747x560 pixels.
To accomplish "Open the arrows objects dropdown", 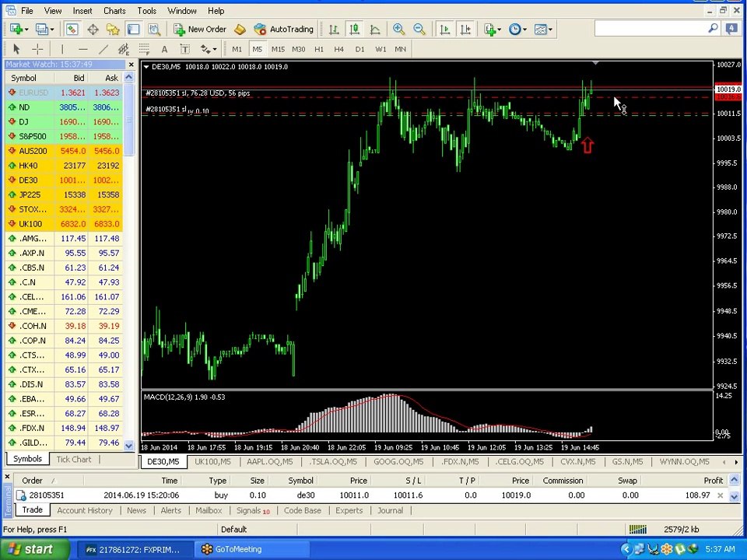I will pyautogui.click(x=209, y=48).
